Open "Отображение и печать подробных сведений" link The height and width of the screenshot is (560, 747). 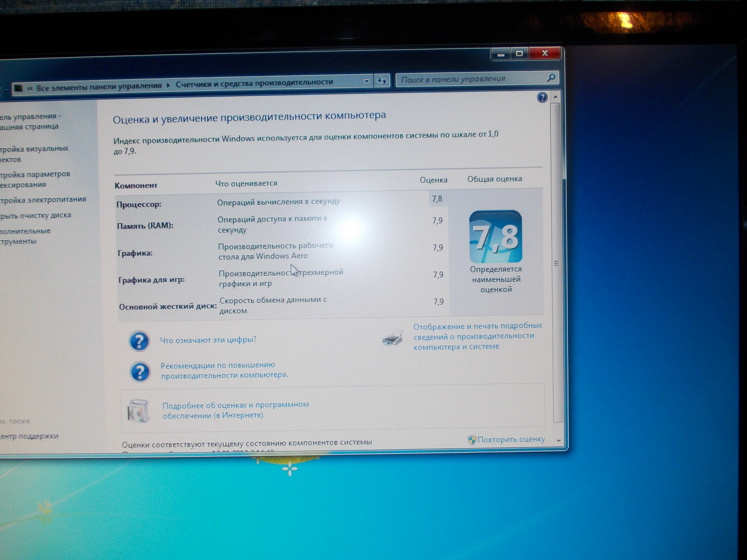pyautogui.click(x=478, y=336)
